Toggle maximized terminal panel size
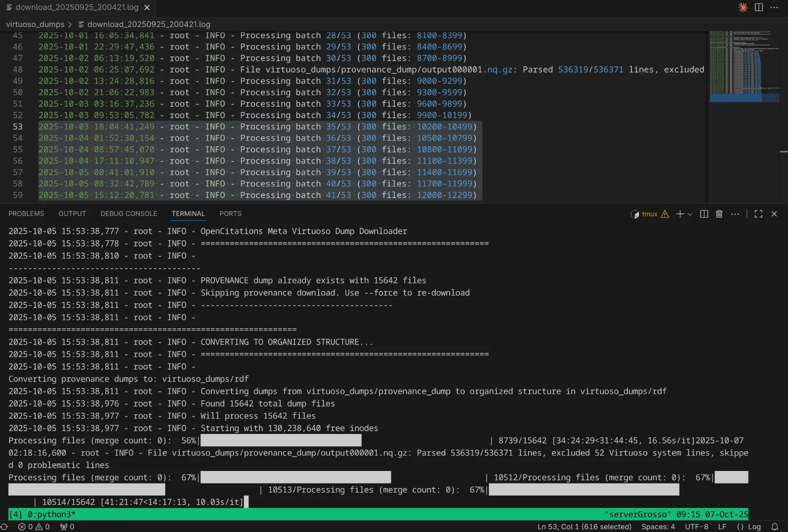This screenshot has height=532, width=788. click(x=758, y=214)
